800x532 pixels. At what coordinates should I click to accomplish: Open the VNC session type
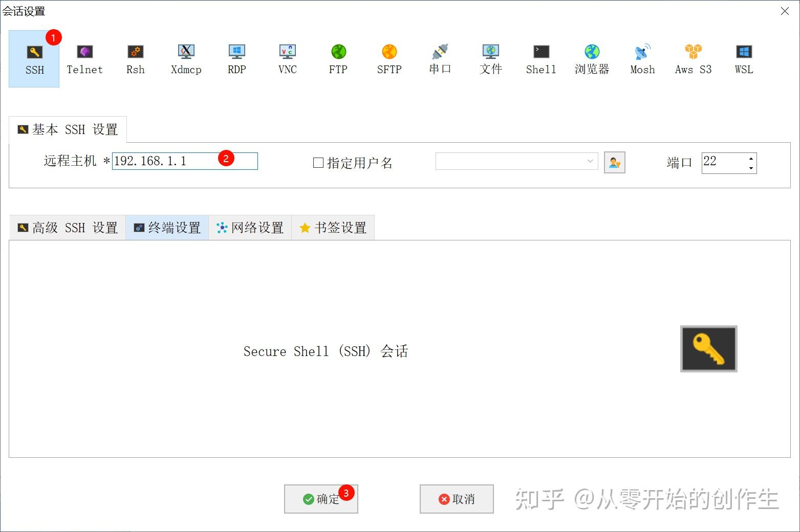tap(287, 59)
